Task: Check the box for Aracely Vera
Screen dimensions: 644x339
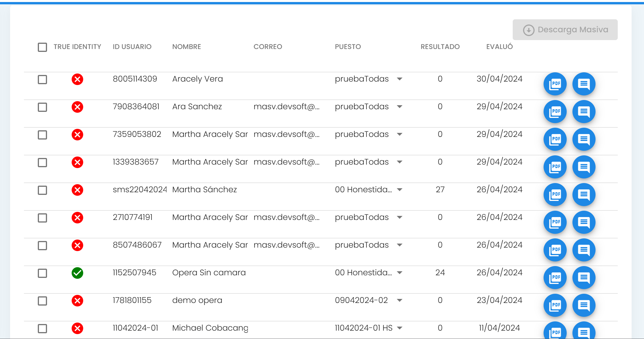Action: pos(42,80)
